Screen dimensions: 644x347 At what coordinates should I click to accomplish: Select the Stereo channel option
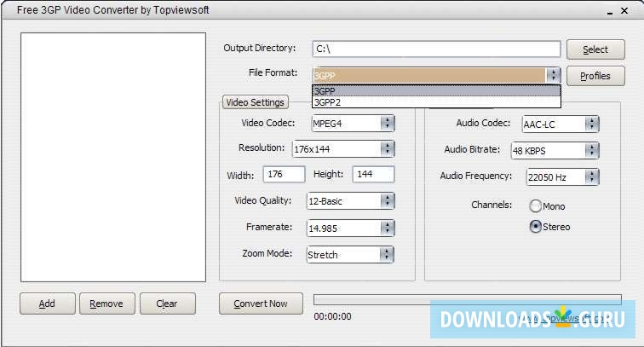click(536, 227)
